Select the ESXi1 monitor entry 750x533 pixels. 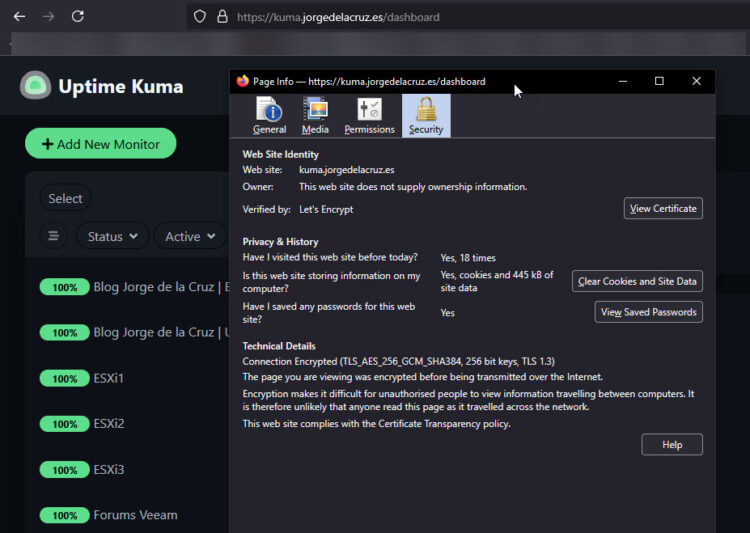click(108, 378)
